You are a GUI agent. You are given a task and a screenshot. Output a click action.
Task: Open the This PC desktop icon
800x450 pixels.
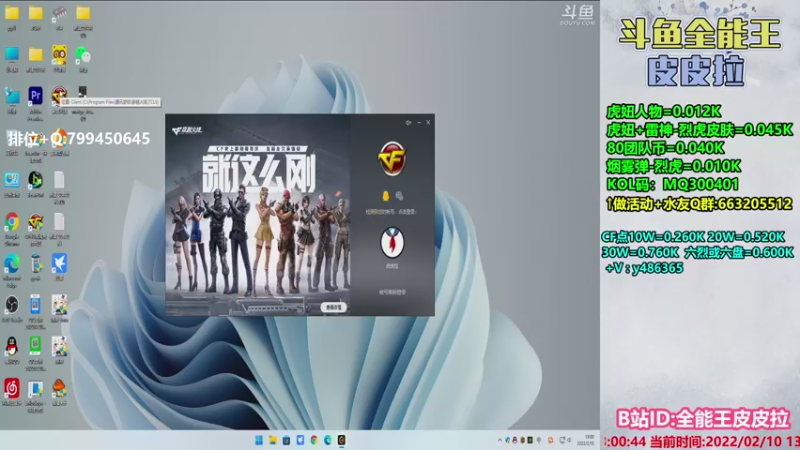[12, 58]
